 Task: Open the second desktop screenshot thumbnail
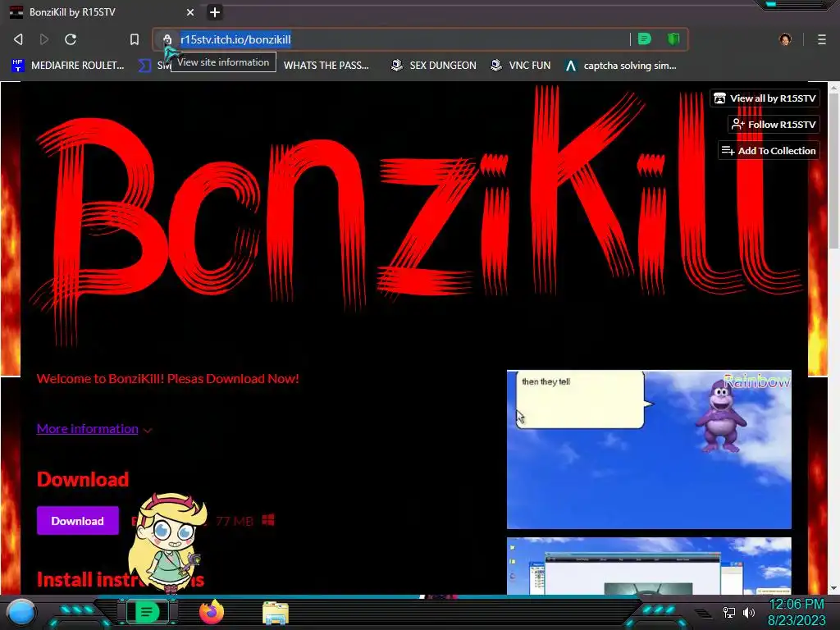[x=649, y=566]
